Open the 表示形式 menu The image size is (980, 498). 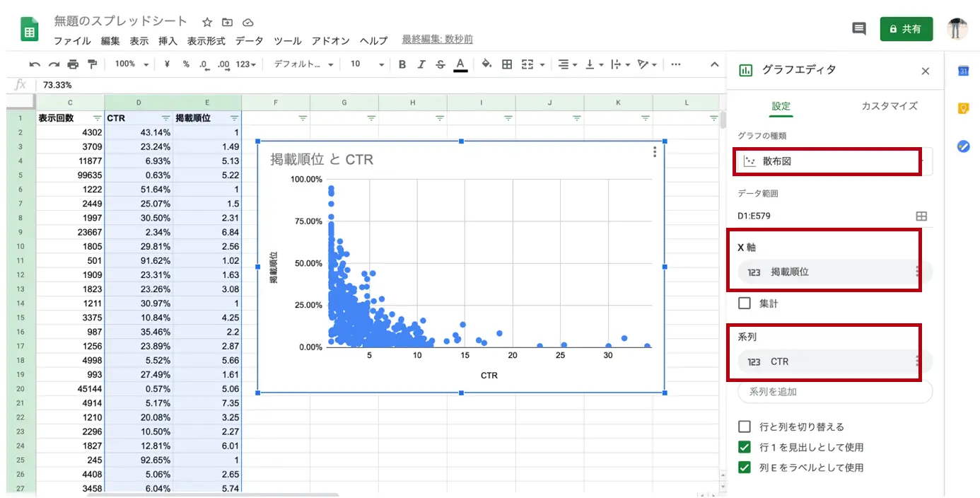point(206,41)
